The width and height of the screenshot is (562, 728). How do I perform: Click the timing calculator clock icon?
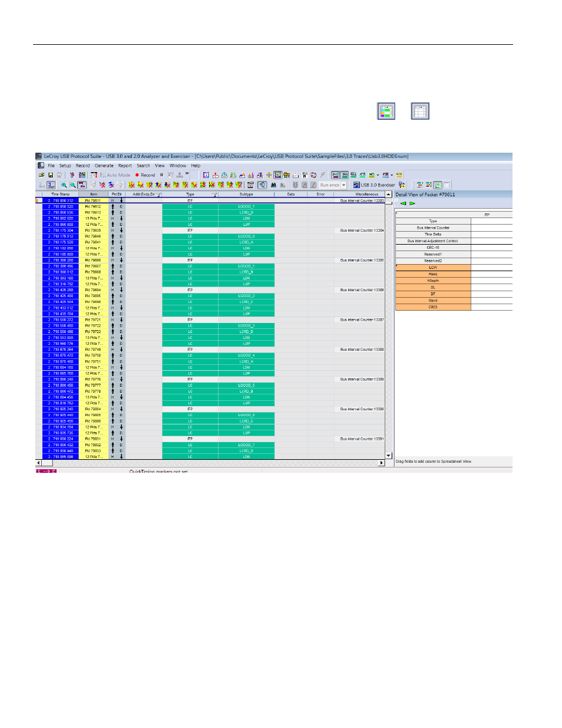pyautogui.click(x=224, y=175)
